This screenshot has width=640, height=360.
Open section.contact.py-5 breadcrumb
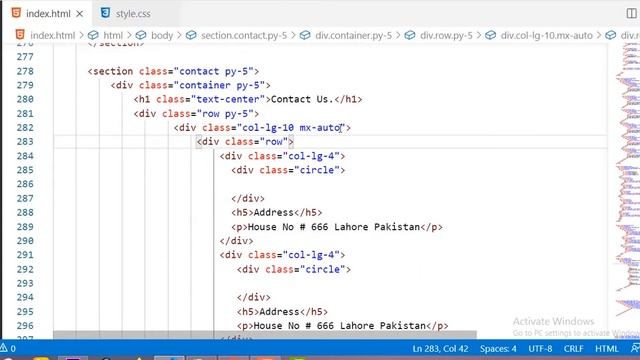coord(244,36)
